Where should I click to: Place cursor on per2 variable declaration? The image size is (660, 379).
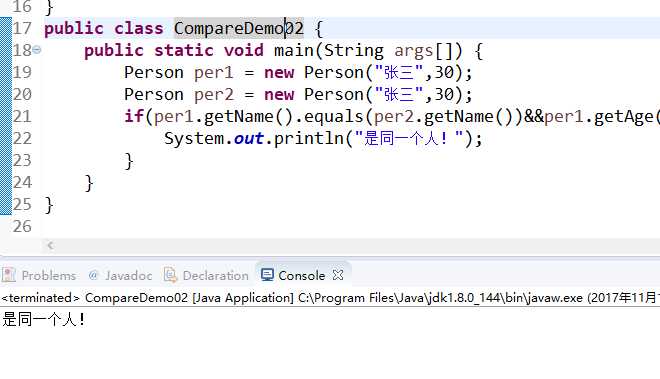(213, 95)
